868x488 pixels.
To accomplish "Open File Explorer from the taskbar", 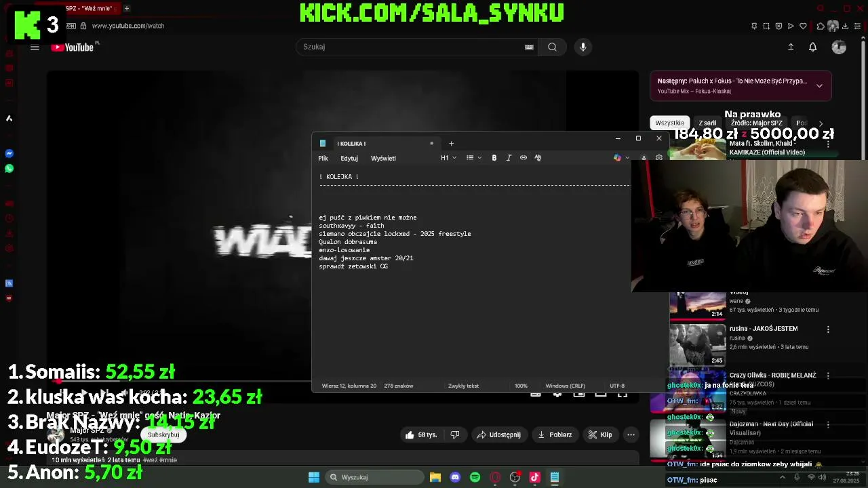I will coord(435,477).
